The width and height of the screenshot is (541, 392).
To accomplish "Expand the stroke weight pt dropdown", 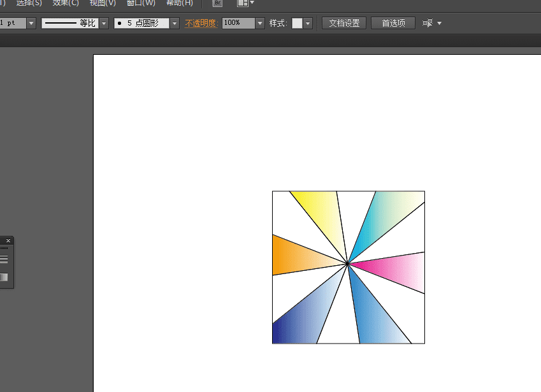I will [x=31, y=24].
